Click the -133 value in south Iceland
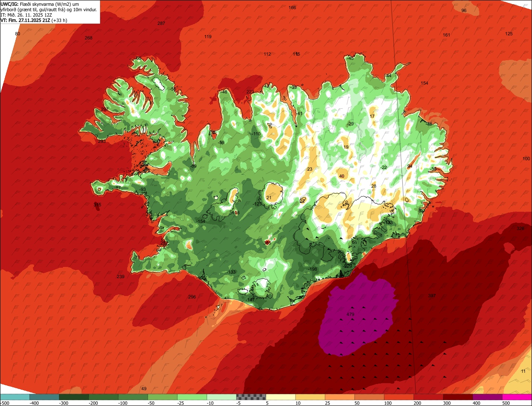532x406 pixels. [231, 272]
